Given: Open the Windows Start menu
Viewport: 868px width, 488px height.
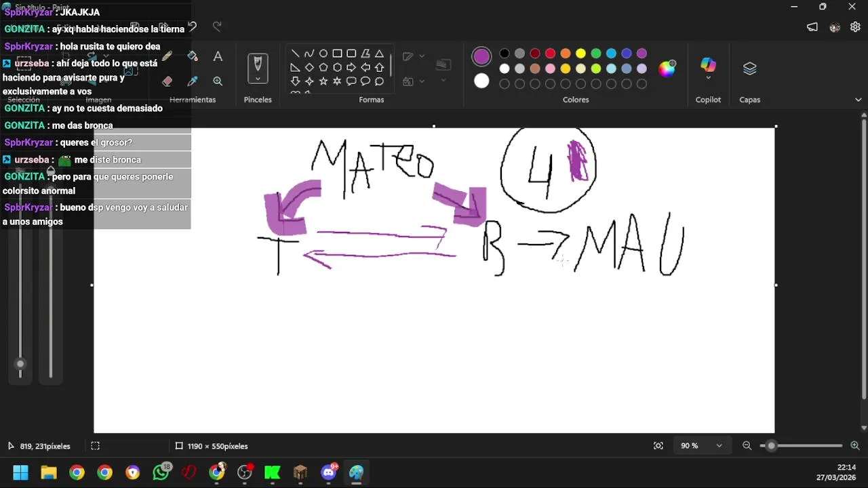Looking at the screenshot, I should point(20,472).
